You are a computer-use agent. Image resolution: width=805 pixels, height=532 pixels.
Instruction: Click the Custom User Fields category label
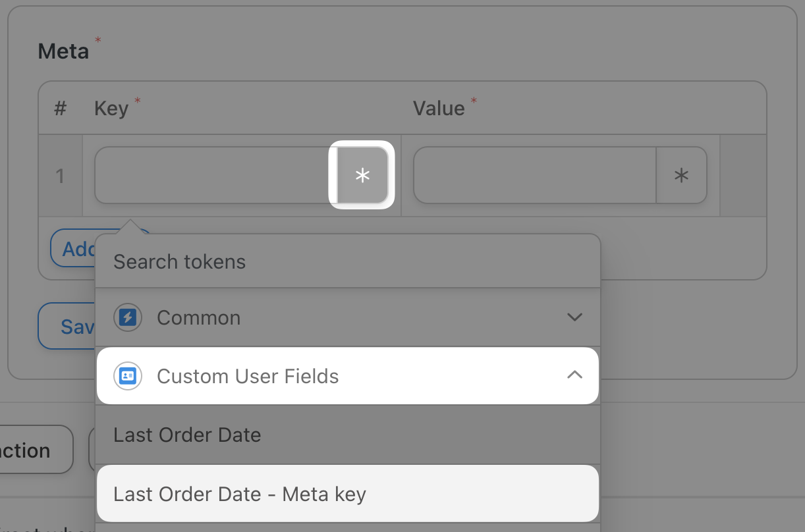(248, 376)
